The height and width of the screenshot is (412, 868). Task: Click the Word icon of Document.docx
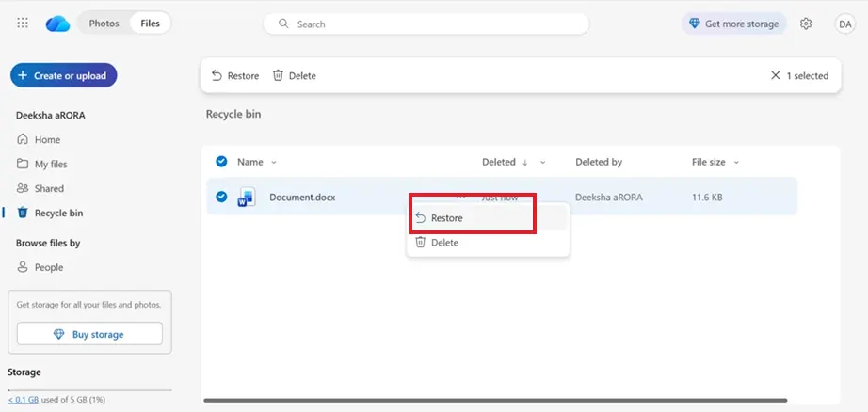pos(247,197)
